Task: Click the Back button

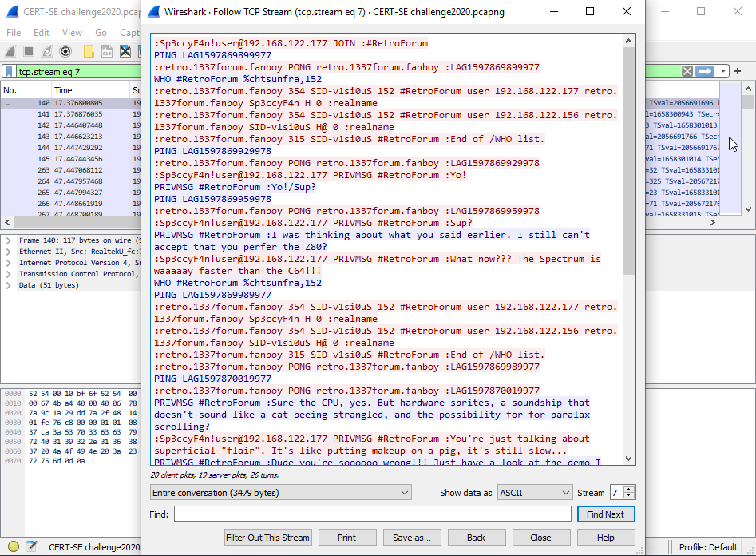Action: click(x=477, y=538)
